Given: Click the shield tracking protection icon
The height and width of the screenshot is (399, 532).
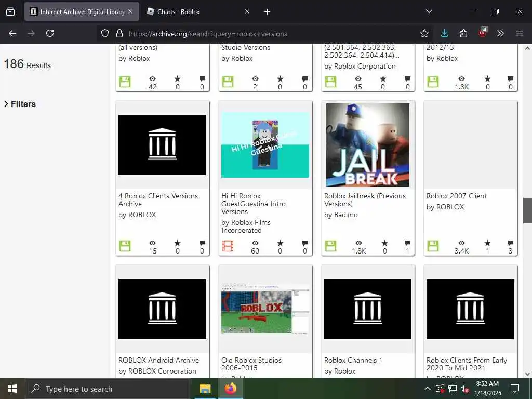Looking at the screenshot, I should click(x=105, y=33).
